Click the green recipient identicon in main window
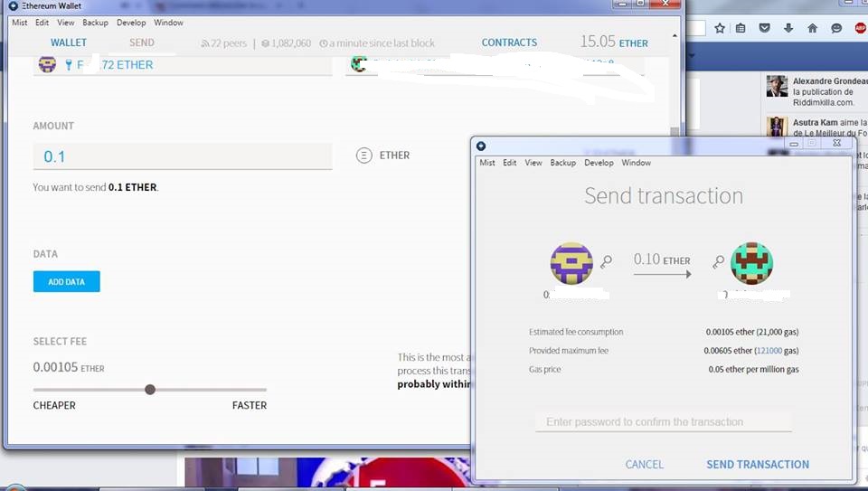 click(x=359, y=63)
